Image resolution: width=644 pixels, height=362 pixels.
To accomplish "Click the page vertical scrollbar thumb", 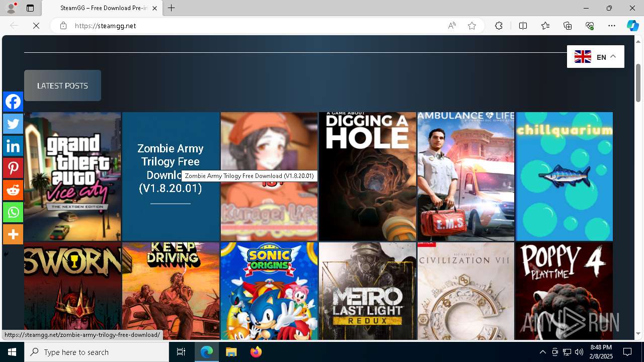I will (x=638, y=83).
